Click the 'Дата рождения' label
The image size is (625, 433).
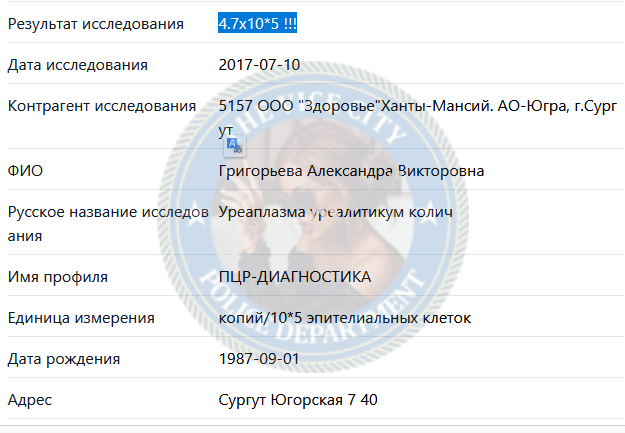coord(64,359)
